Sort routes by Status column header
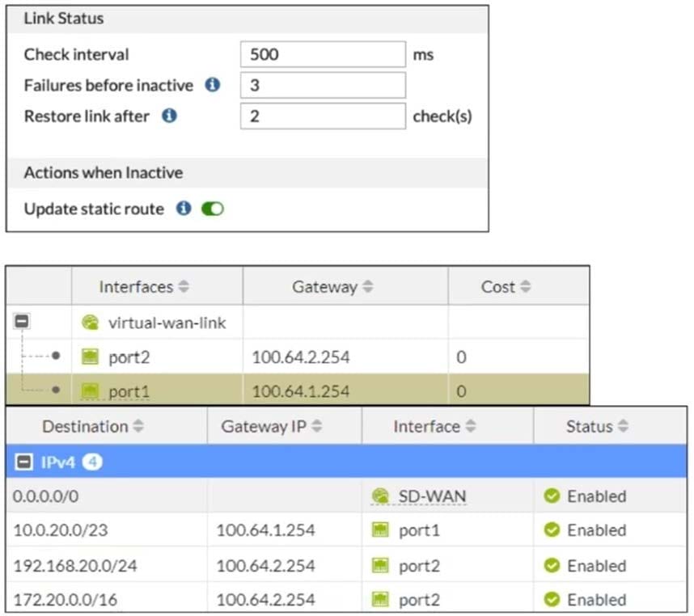This screenshot has width=694, height=616. [597, 426]
